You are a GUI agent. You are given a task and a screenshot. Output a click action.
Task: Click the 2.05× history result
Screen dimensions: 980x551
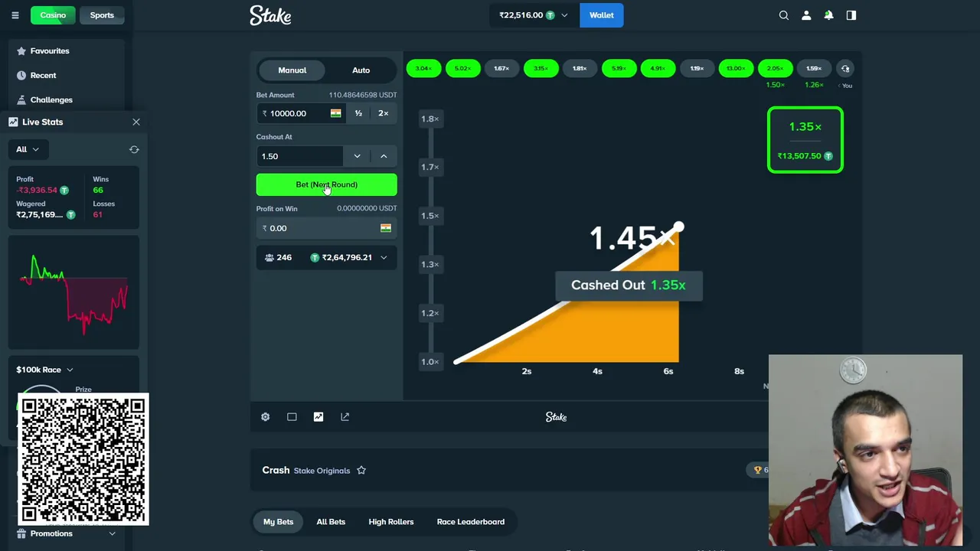click(775, 69)
